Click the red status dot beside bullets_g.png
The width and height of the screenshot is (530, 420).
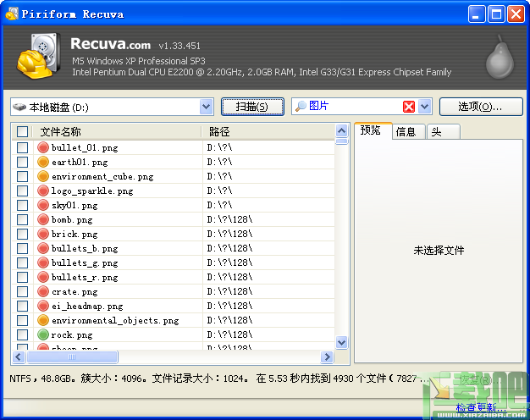click(x=43, y=262)
